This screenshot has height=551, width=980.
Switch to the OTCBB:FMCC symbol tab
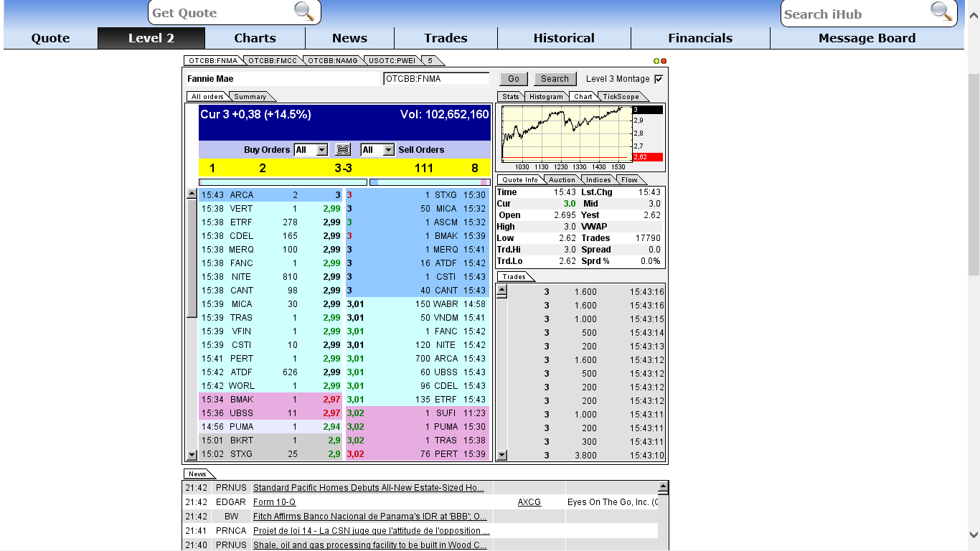tap(273, 61)
